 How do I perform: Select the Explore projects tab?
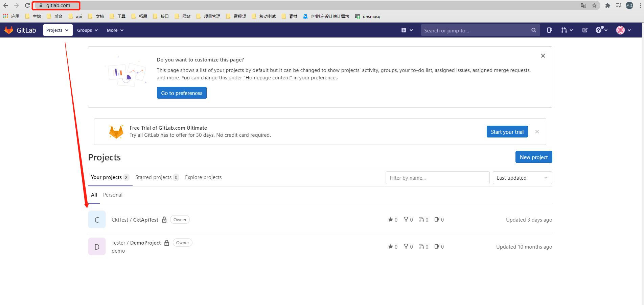click(203, 177)
